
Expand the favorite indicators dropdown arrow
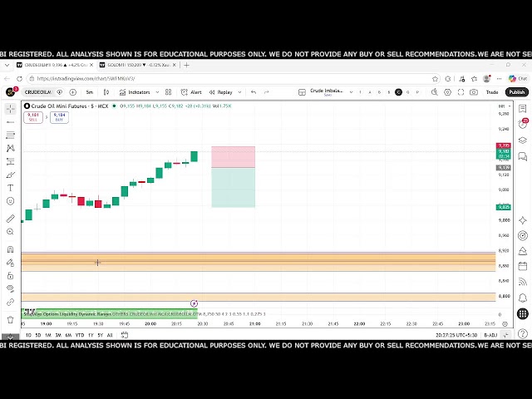coord(157,92)
